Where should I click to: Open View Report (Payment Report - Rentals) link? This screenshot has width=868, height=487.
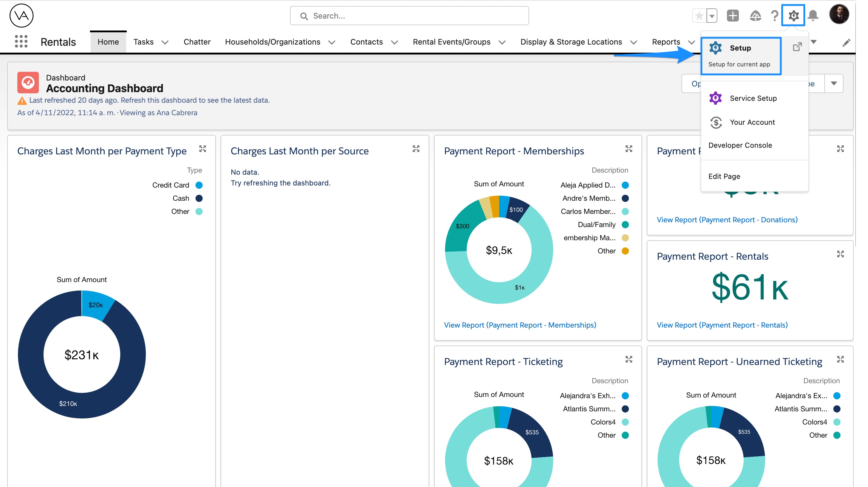click(722, 325)
